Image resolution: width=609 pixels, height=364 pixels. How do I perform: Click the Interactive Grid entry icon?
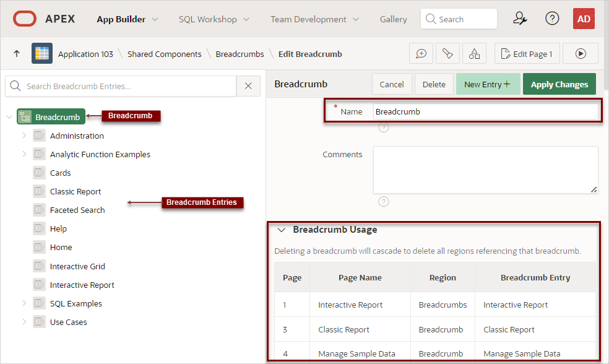[39, 266]
